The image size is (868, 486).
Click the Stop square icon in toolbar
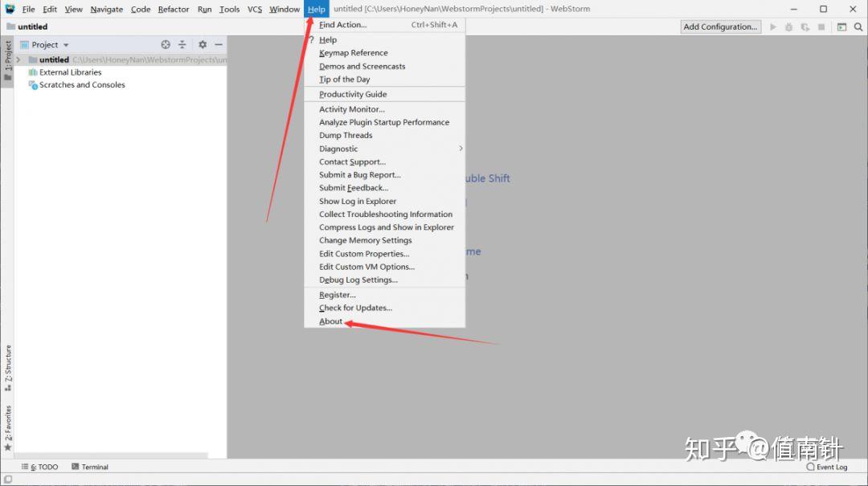821,27
